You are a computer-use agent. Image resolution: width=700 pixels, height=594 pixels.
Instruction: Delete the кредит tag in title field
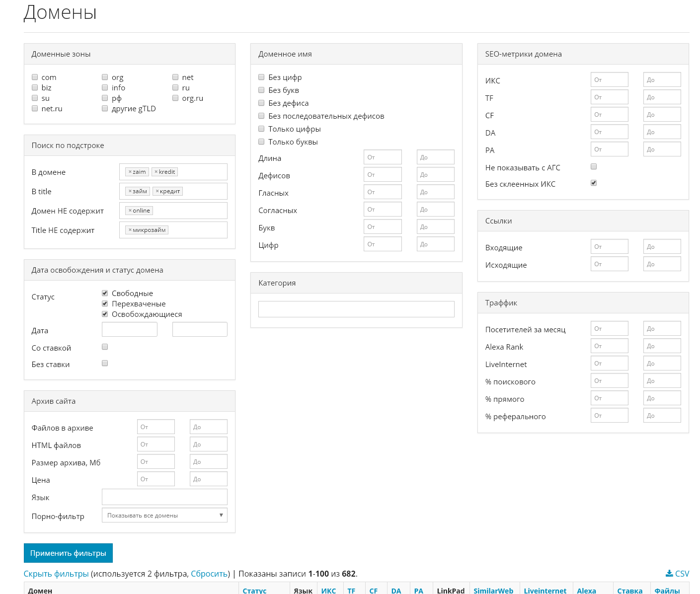(x=157, y=191)
